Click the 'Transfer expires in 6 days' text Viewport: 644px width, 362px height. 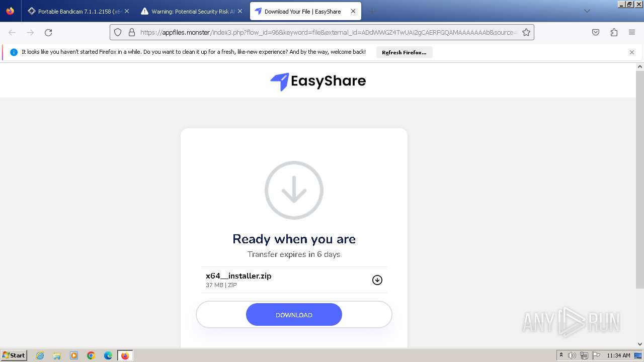pos(294,254)
